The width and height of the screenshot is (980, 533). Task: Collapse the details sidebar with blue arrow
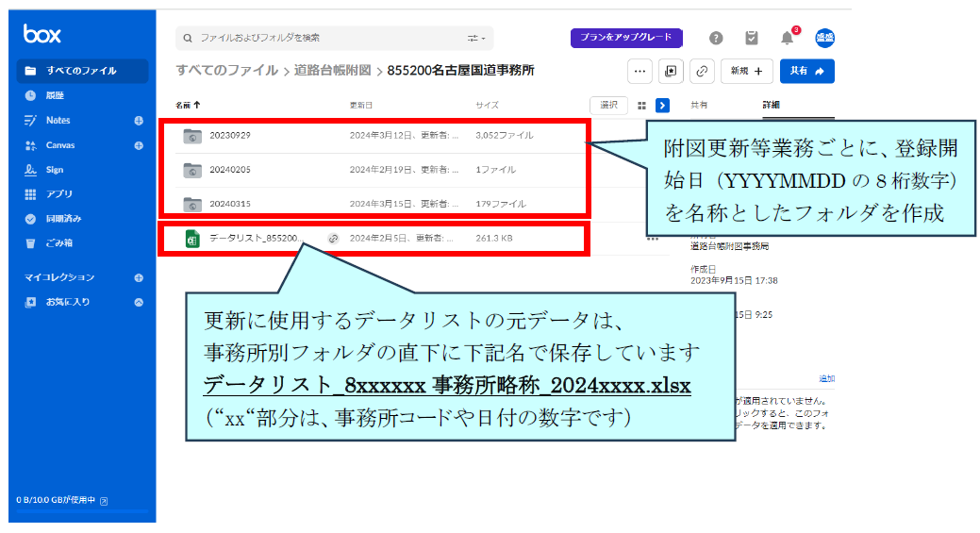pyautogui.click(x=663, y=106)
